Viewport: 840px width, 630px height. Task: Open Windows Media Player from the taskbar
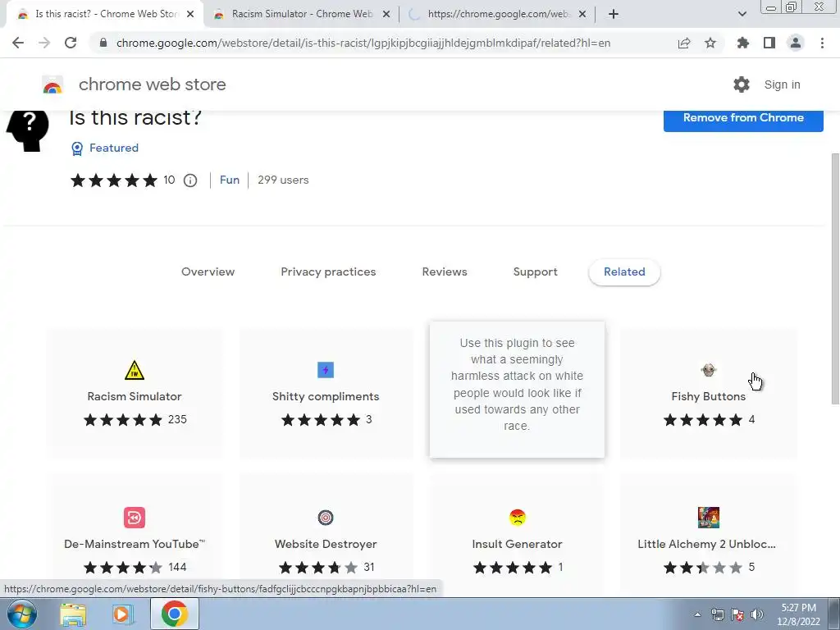[x=123, y=614]
